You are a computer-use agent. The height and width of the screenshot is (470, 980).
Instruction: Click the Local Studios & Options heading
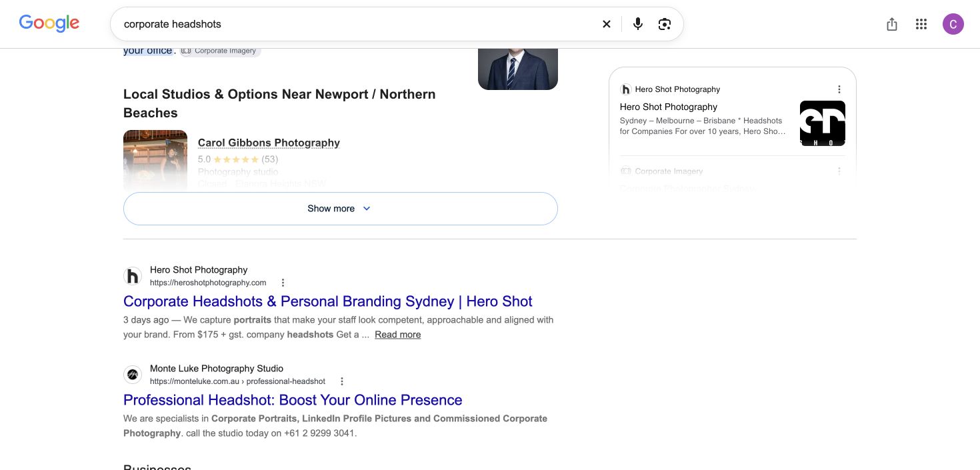coord(279,103)
